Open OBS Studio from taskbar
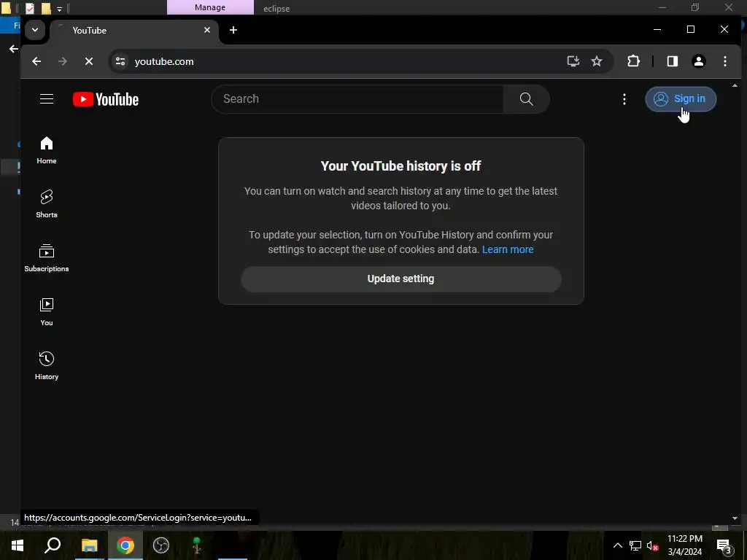The image size is (747, 560). click(x=161, y=545)
